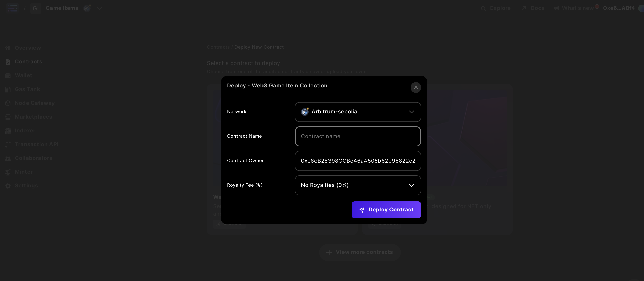Image resolution: width=644 pixels, height=281 pixels.
Task: Click the Contract Owner address field
Action: [358, 161]
